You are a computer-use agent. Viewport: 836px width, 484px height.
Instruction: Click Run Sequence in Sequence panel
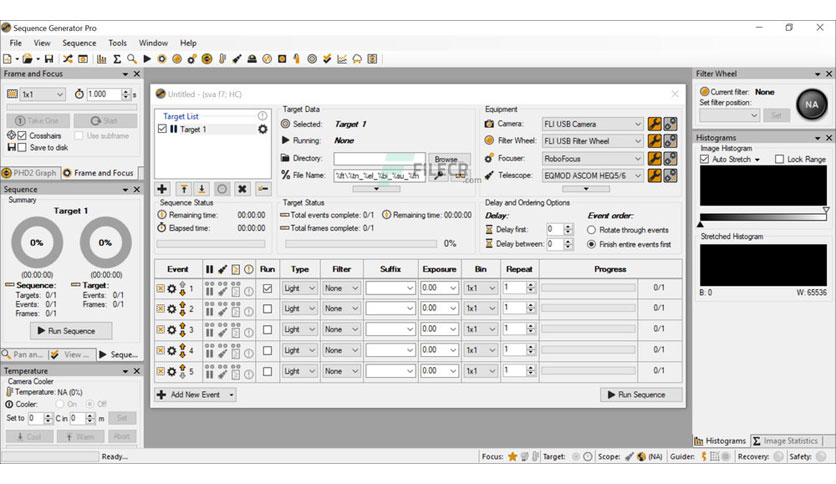71,331
